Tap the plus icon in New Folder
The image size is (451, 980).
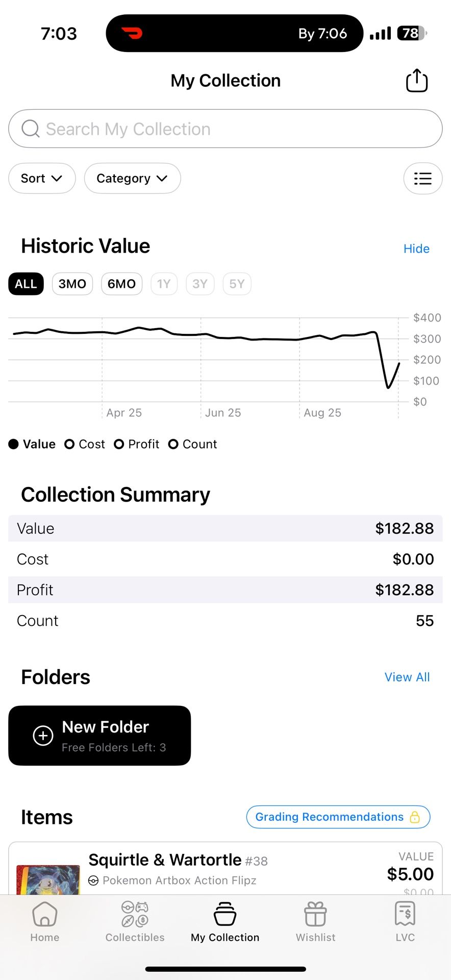coord(43,736)
